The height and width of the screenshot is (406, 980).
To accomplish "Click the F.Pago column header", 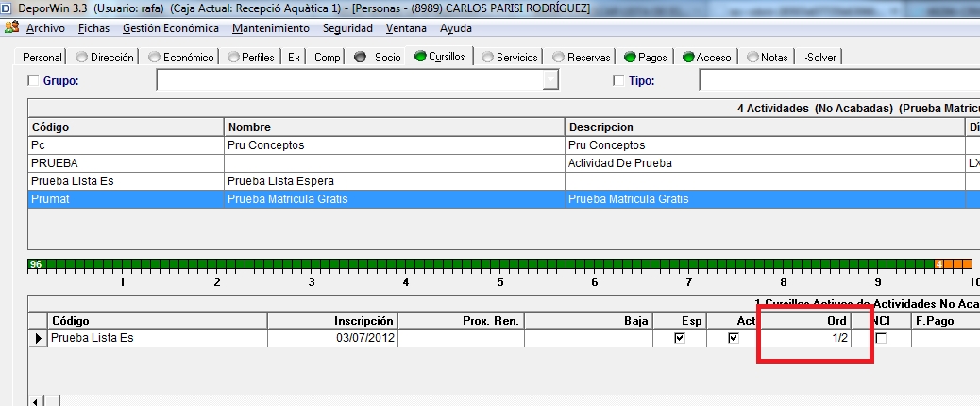I will pos(945,320).
